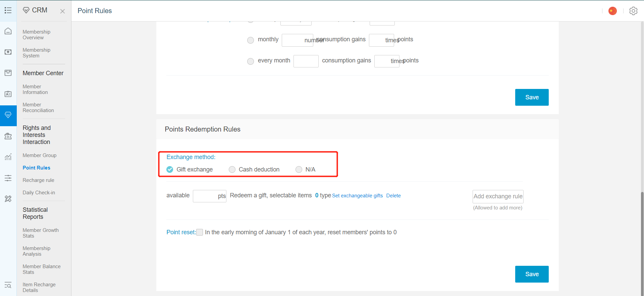Go to Daily Check-in
The width and height of the screenshot is (644, 296).
coord(39,193)
